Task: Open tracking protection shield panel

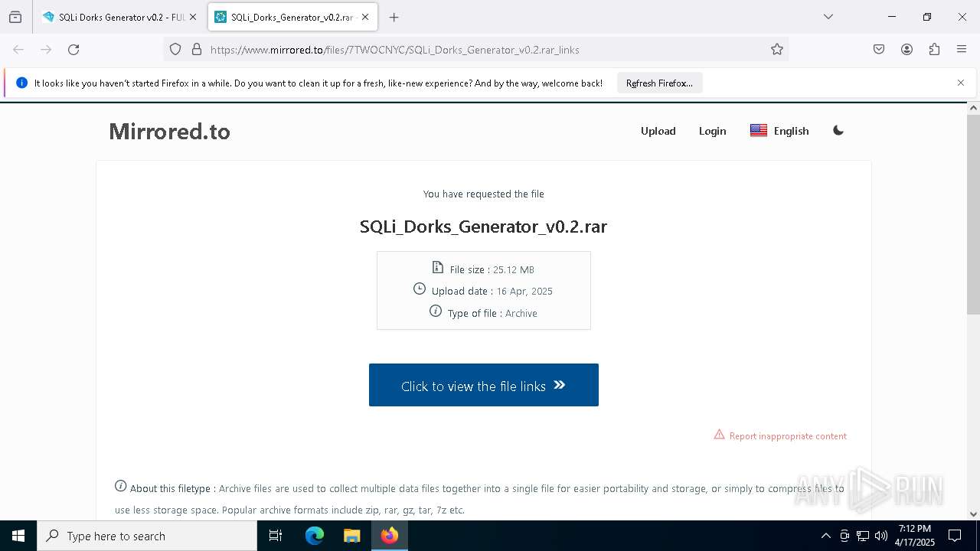Action: click(x=175, y=50)
